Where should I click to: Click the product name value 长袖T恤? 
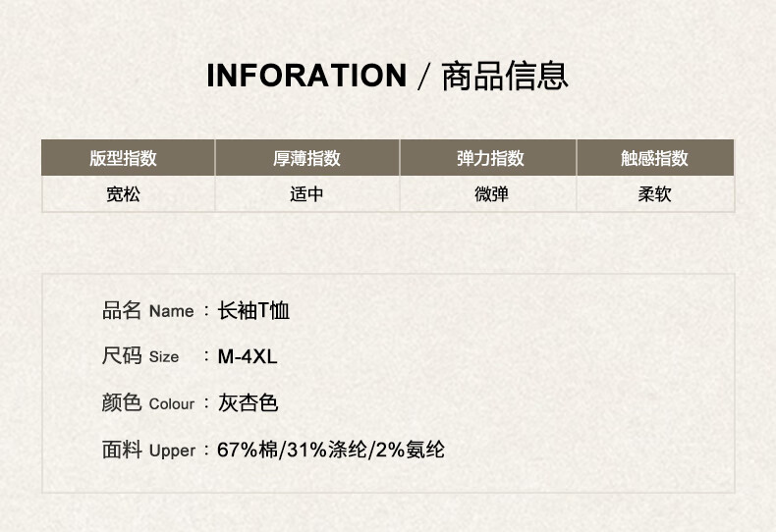[x=253, y=311]
